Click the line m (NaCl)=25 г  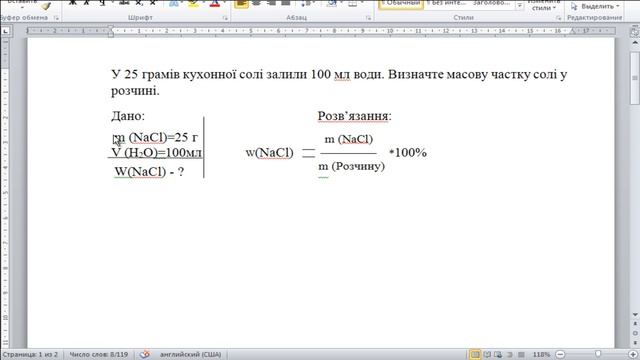point(155,138)
